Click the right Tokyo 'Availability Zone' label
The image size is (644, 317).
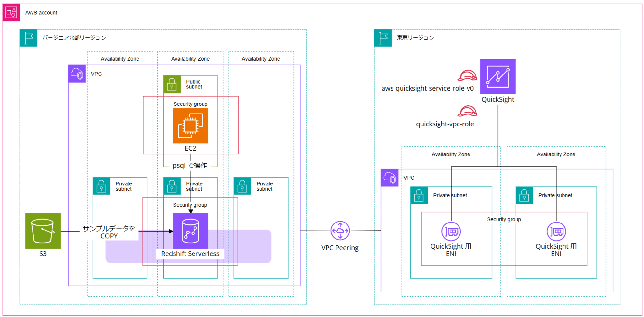(x=556, y=154)
